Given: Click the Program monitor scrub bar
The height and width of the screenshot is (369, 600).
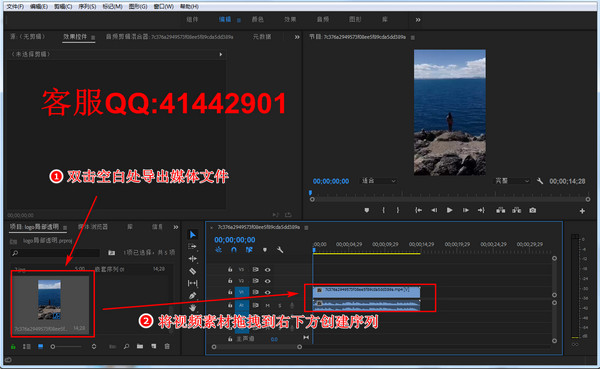Looking at the screenshot, I should [450, 199].
